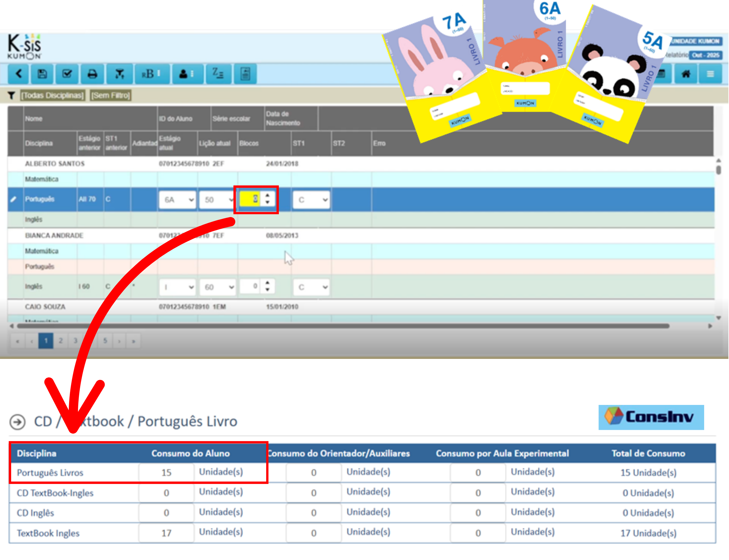
Task: Increase Blocos value in Português row
Action: [268, 195]
